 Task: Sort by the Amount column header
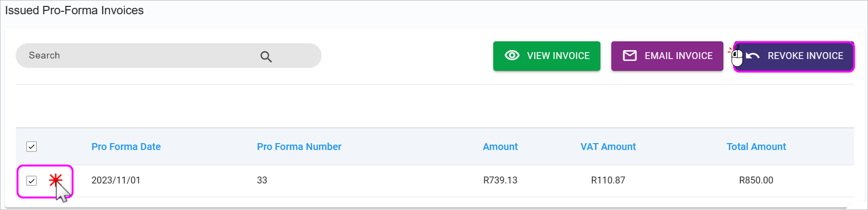tap(500, 147)
